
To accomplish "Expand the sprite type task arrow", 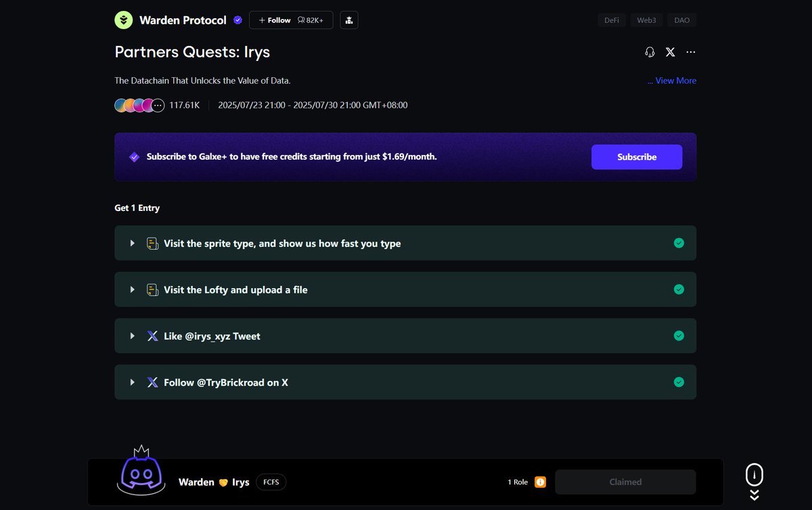I will click(x=133, y=244).
